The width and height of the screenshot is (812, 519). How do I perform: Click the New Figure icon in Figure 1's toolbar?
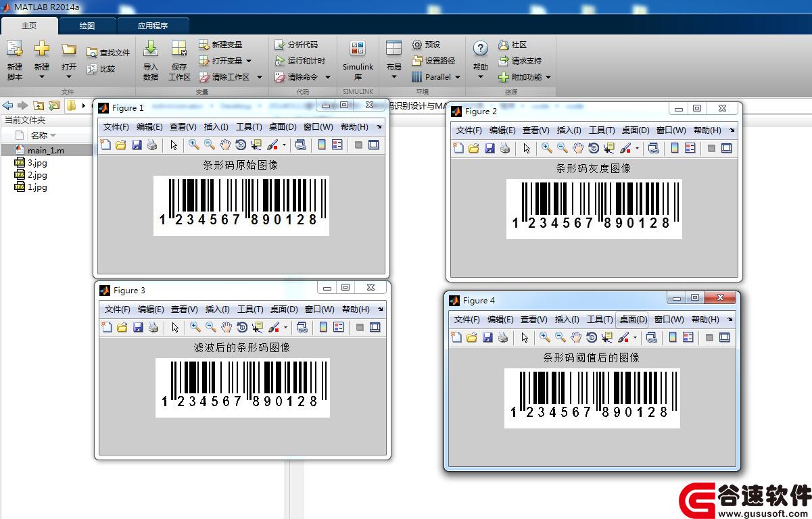[105, 145]
